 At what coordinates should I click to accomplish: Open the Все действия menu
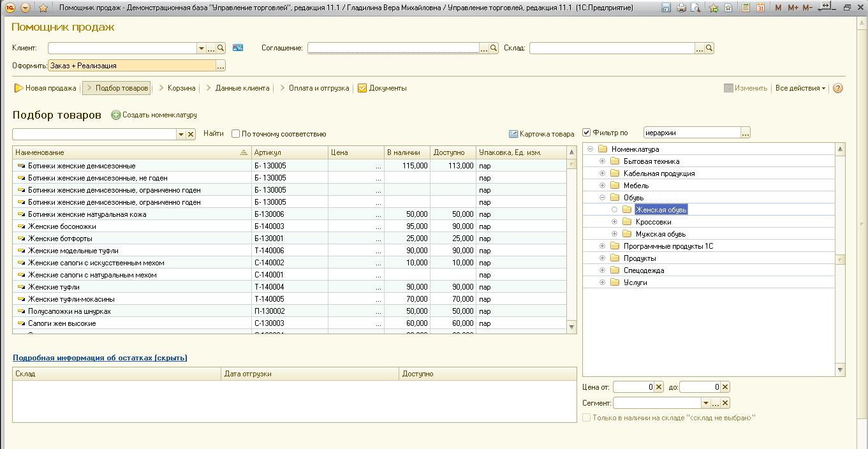click(x=800, y=88)
